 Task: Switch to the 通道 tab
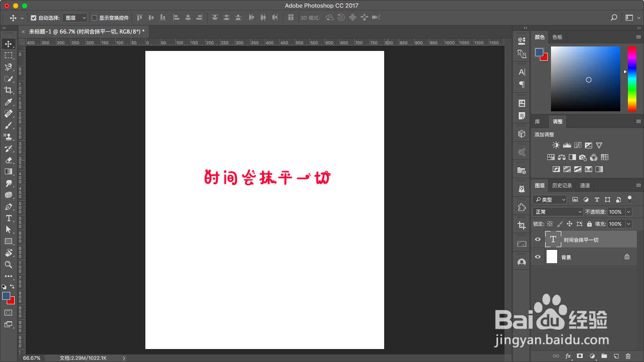[585, 185]
